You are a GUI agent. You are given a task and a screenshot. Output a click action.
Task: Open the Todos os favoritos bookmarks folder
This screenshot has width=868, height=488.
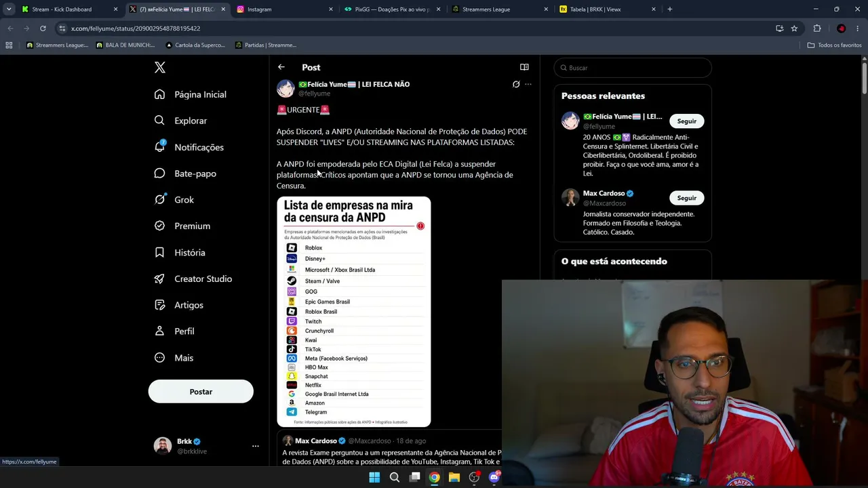[x=834, y=45]
